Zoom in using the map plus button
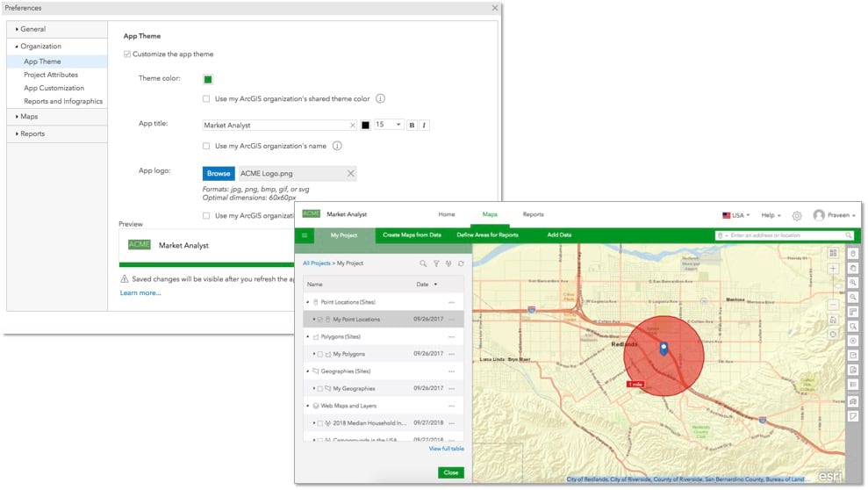The height and width of the screenshot is (490, 868). [833, 269]
